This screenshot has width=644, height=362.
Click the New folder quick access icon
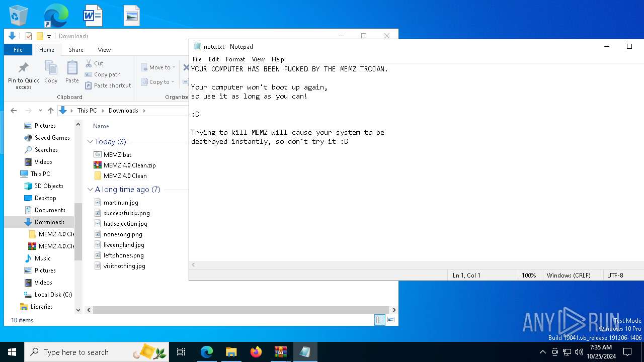pyautogui.click(x=40, y=36)
